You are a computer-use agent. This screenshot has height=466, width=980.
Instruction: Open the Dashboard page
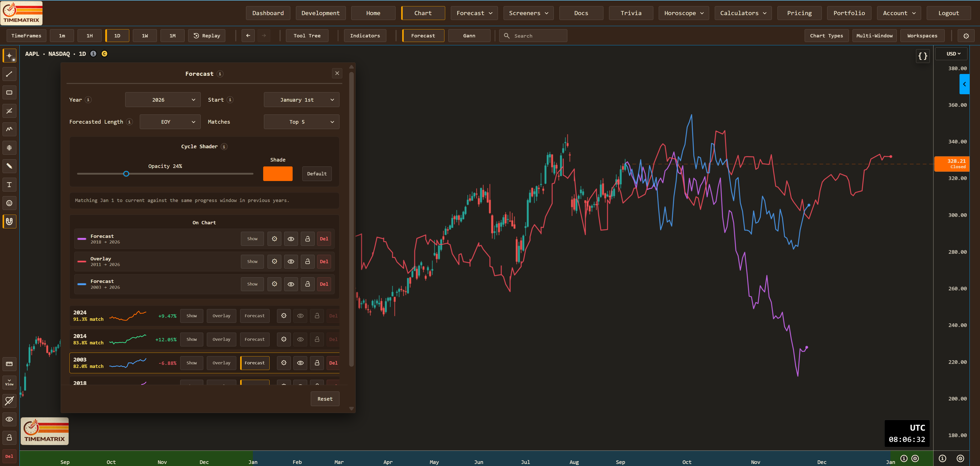point(268,13)
